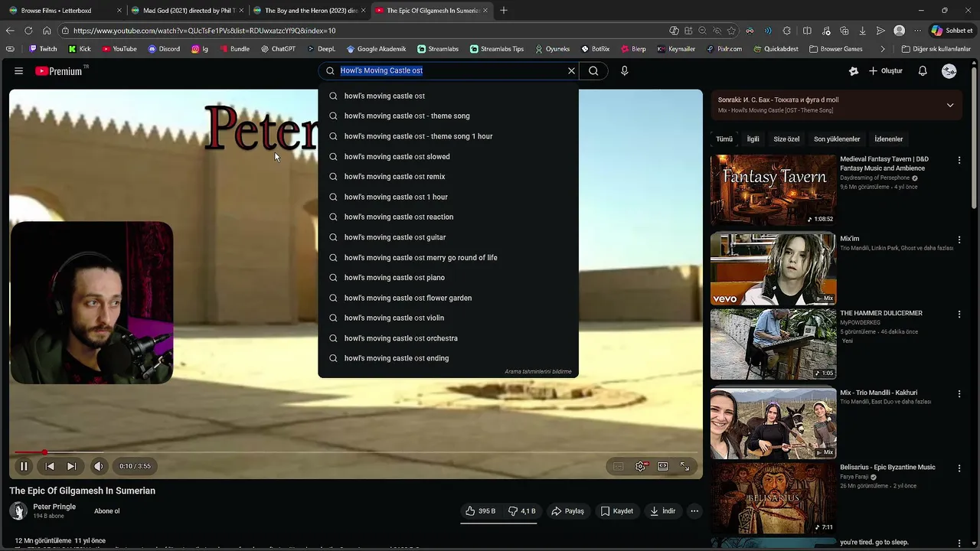The height and width of the screenshot is (551, 980).
Task: Open Copilot 'Sohbet et' button
Action: click(x=952, y=31)
